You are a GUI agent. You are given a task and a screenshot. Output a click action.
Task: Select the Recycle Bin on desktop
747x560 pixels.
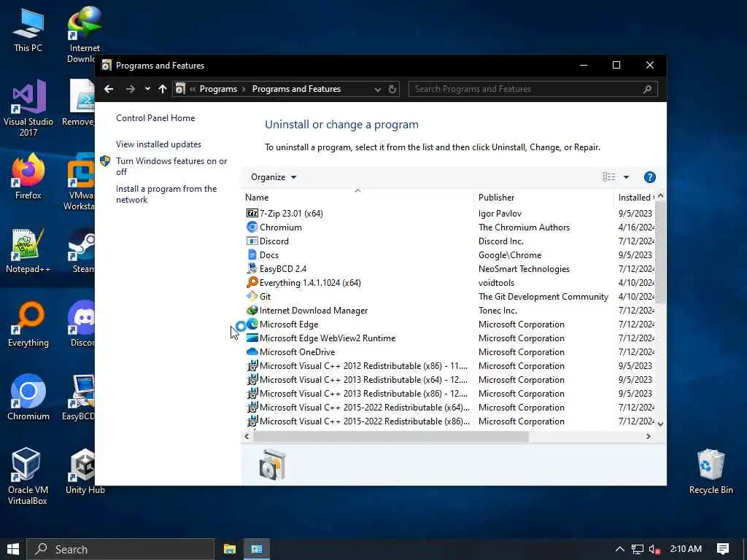tap(711, 472)
